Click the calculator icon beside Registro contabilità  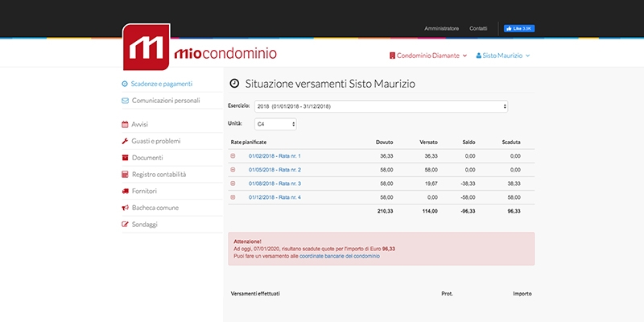(126, 174)
